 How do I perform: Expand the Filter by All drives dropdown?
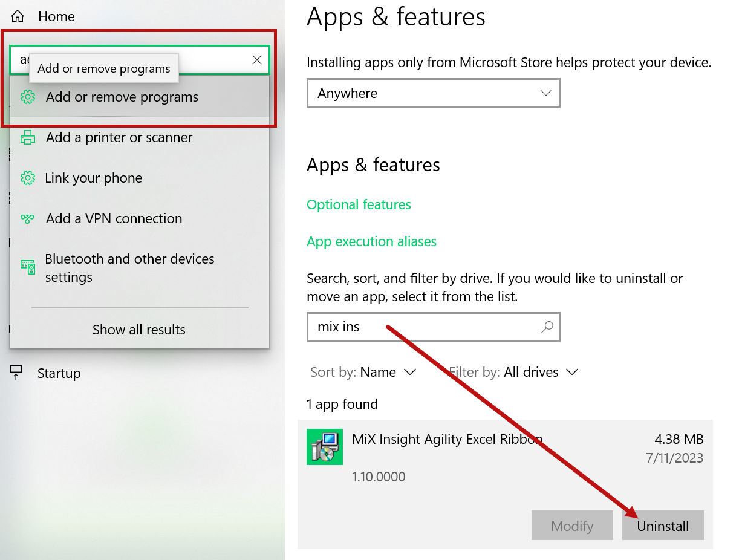point(513,372)
